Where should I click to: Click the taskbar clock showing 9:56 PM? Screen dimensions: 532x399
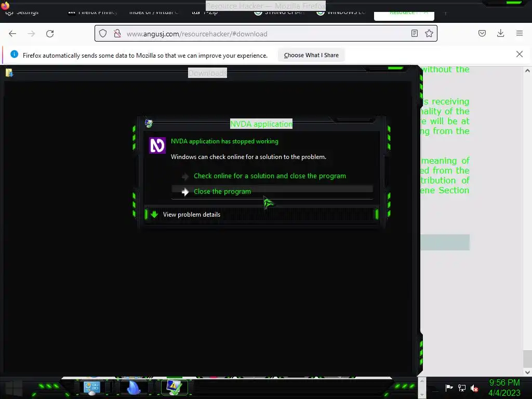click(x=504, y=388)
